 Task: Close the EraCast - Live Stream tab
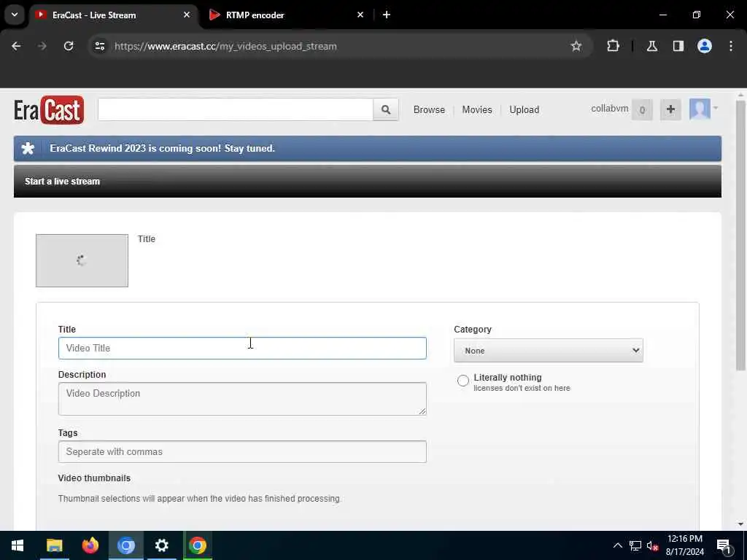coord(187,15)
